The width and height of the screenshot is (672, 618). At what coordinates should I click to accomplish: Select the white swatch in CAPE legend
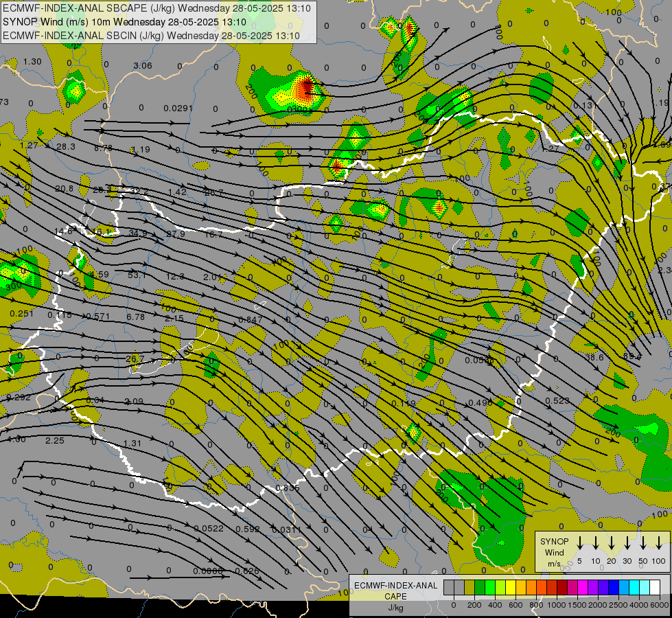click(x=654, y=588)
